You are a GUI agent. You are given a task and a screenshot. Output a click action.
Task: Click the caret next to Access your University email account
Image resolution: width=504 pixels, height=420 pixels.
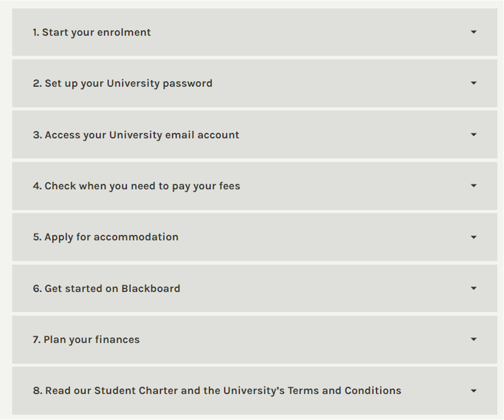click(x=474, y=135)
